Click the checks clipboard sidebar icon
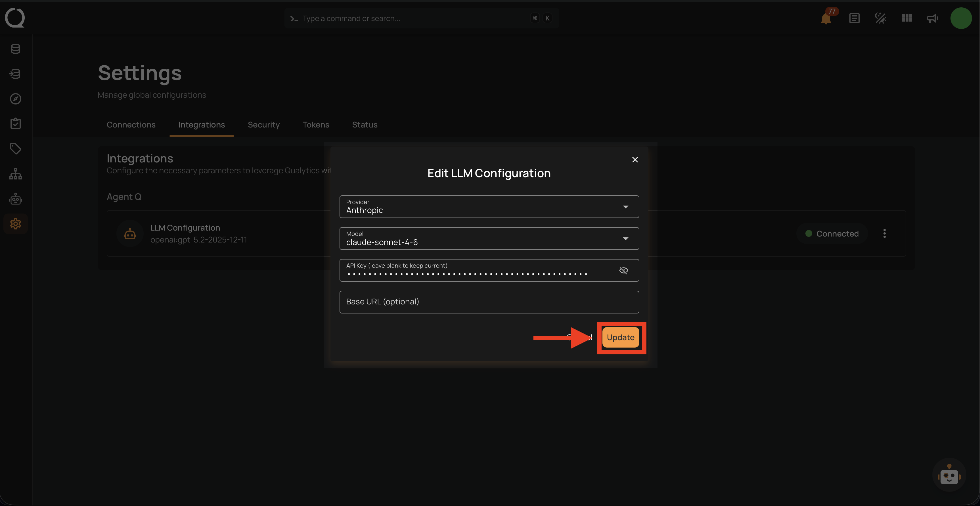 click(x=16, y=123)
